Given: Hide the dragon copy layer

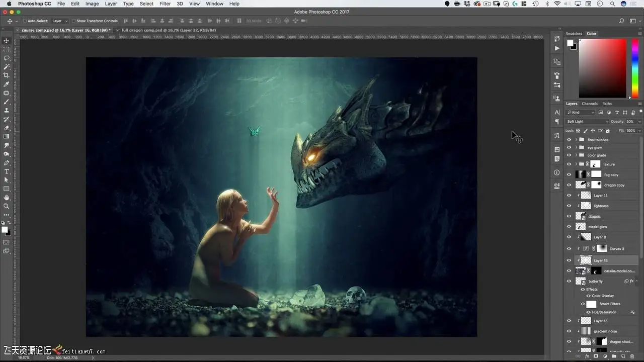Looking at the screenshot, I should (569, 185).
